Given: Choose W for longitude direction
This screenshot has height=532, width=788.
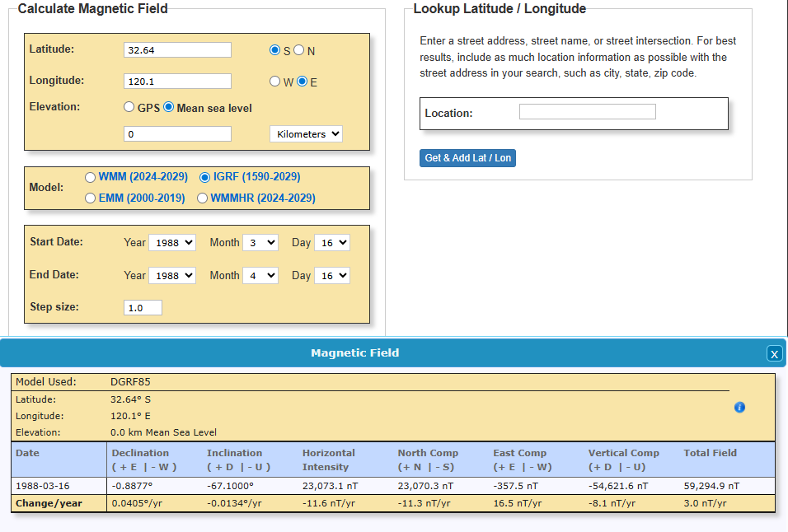Looking at the screenshot, I should [275, 82].
